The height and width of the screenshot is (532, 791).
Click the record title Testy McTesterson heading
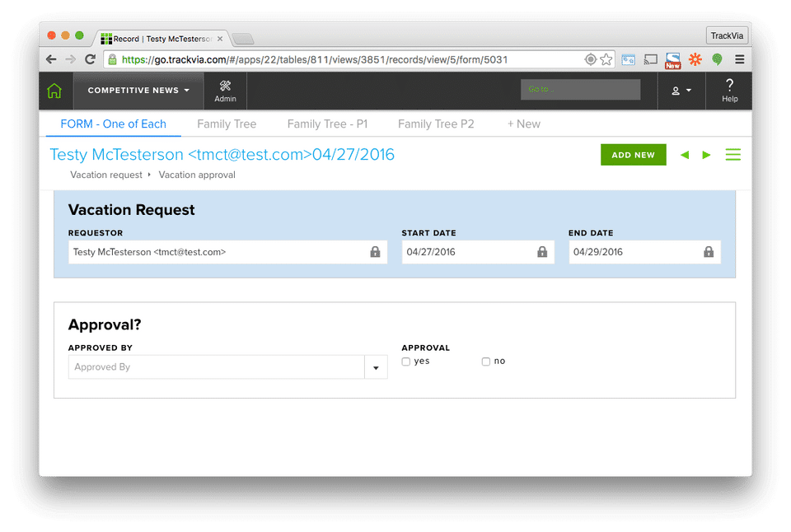pyautogui.click(x=222, y=154)
